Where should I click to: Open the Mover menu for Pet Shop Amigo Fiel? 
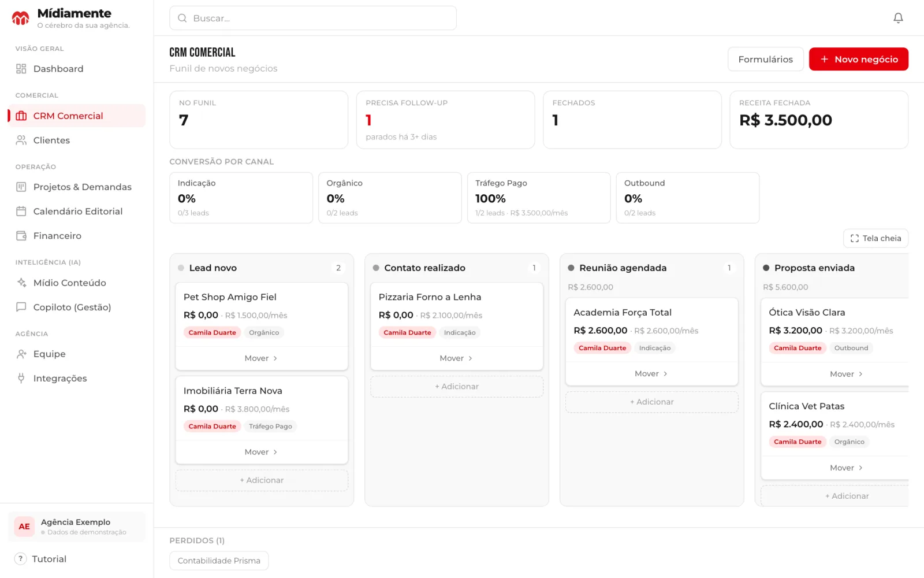point(261,358)
